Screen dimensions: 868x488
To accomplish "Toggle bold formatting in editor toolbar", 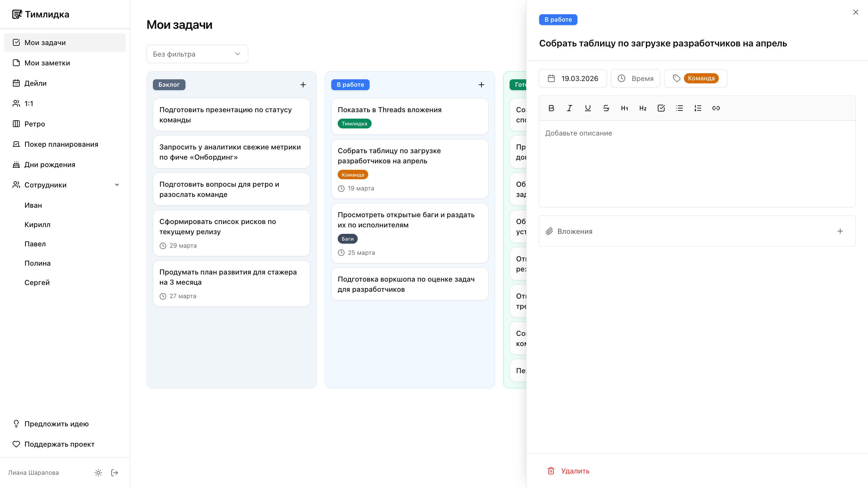I will point(551,108).
